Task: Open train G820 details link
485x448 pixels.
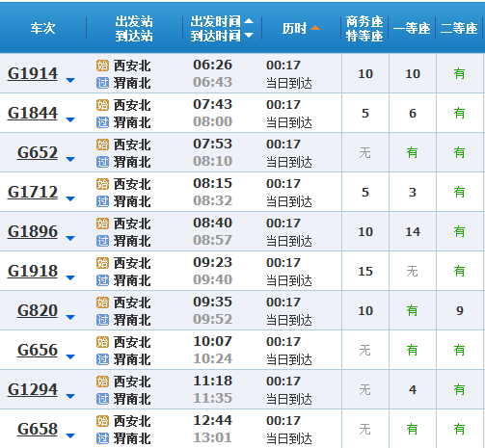Action: pyautogui.click(x=38, y=310)
